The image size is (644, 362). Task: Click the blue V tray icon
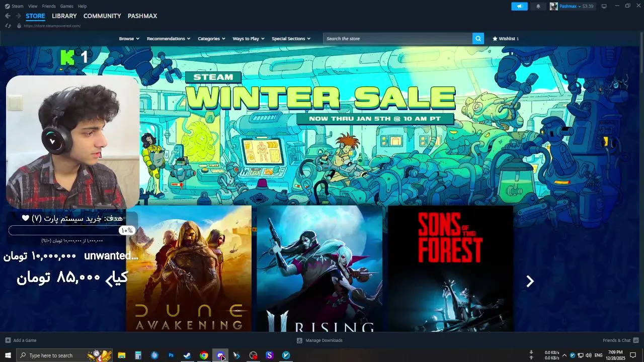[572, 355]
